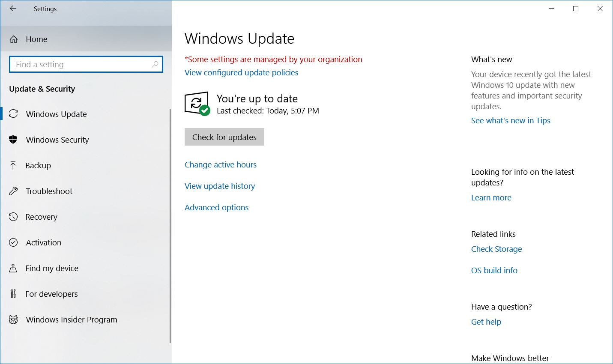Click the Windows Insider Program cat icon

tap(13, 319)
